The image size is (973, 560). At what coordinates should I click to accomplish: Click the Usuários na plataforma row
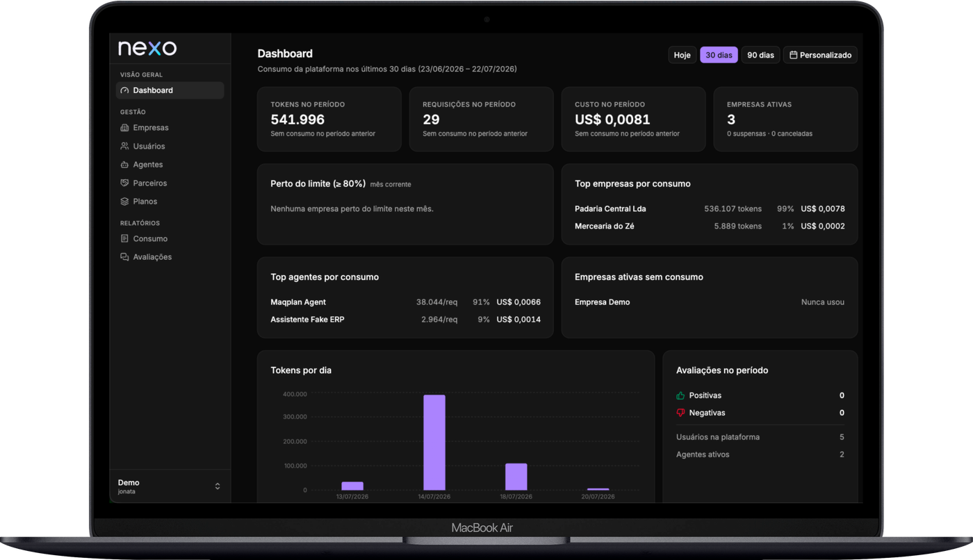point(760,437)
